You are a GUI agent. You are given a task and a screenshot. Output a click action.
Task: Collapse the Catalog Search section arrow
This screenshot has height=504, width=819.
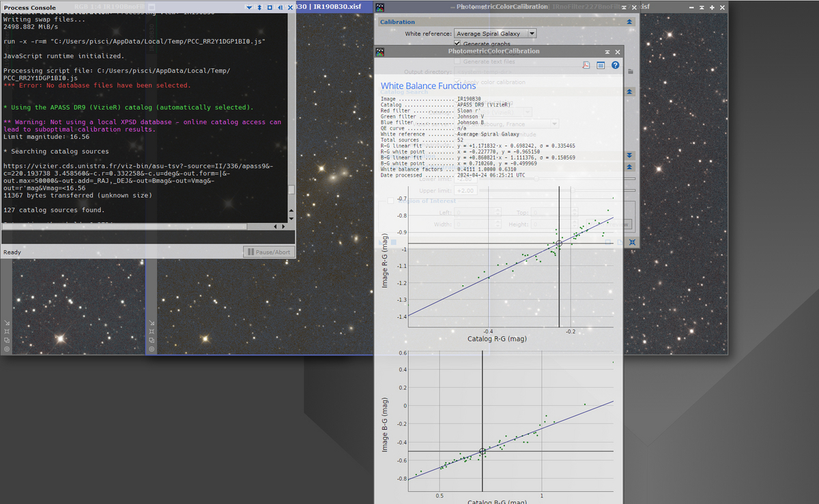coord(629,91)
